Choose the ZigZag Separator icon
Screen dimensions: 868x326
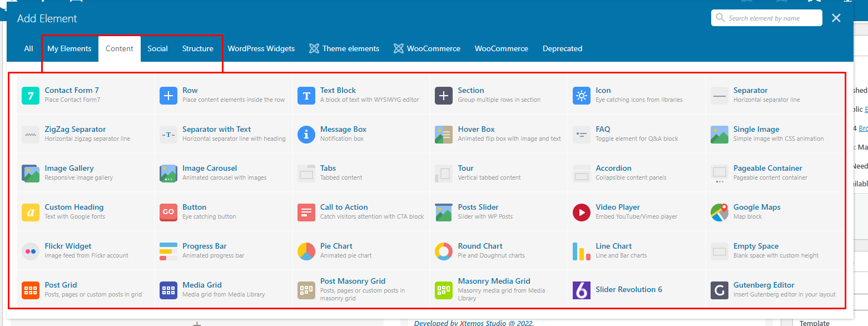(31, 135)
